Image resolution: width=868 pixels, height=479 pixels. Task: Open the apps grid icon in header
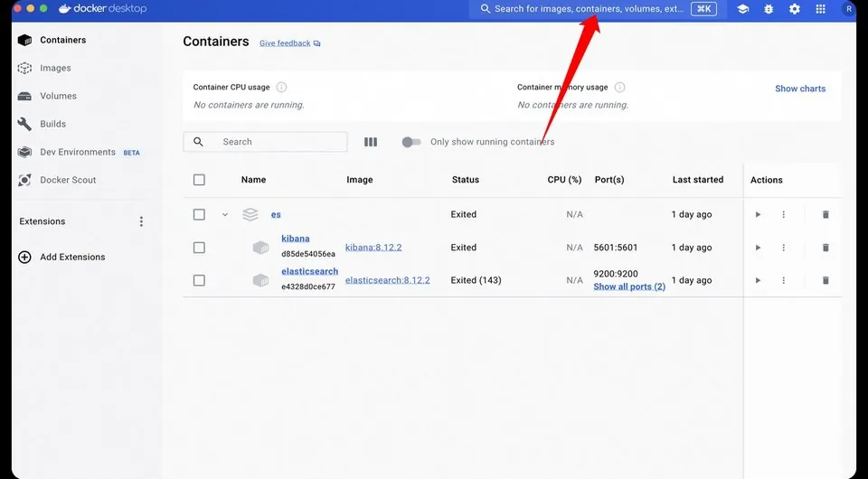click(x=820, y=9)
